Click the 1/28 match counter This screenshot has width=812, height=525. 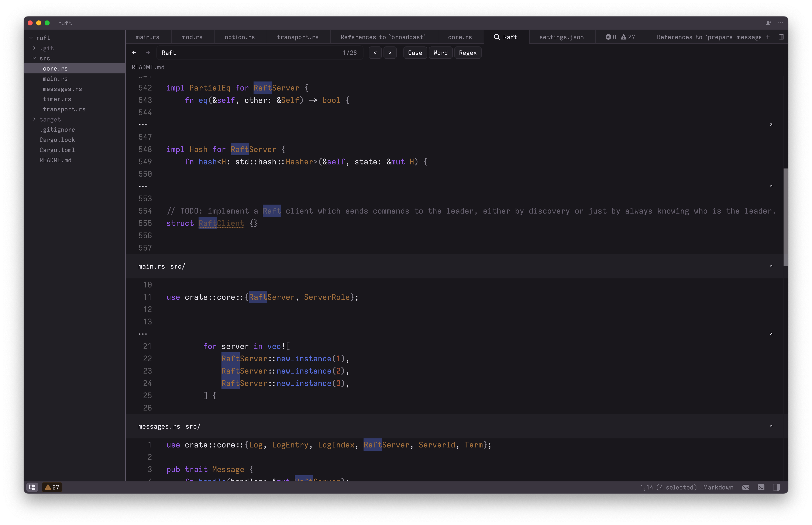350,53
